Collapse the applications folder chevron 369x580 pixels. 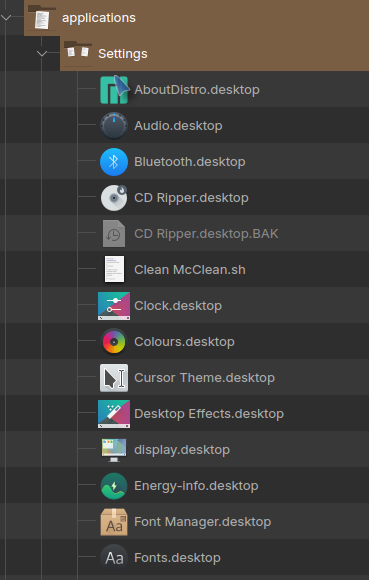point(6,17)
